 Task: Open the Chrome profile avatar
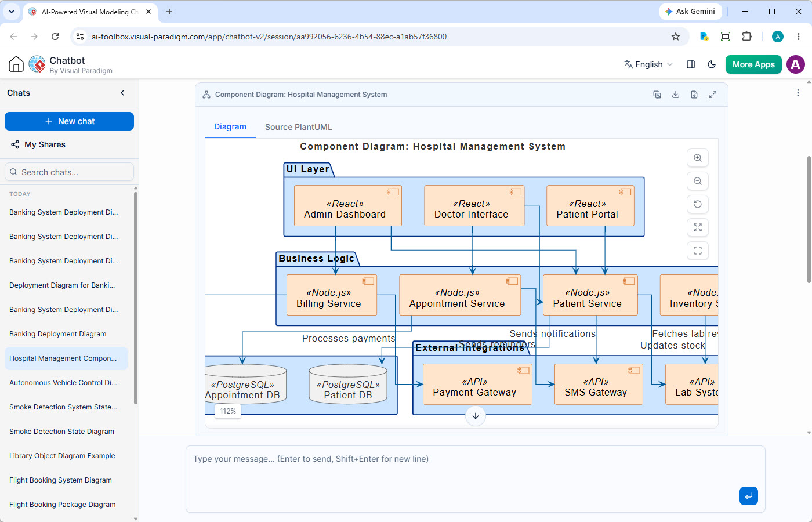pos(778,37)
